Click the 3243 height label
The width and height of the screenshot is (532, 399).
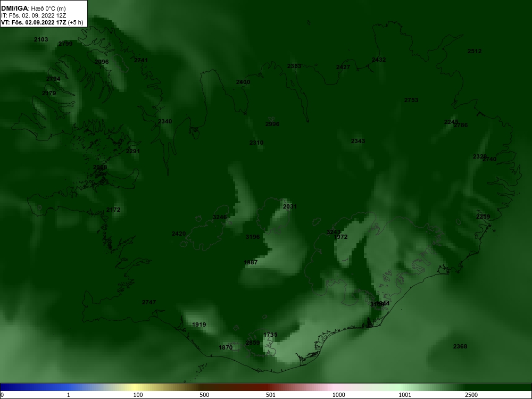pos(334,232)
